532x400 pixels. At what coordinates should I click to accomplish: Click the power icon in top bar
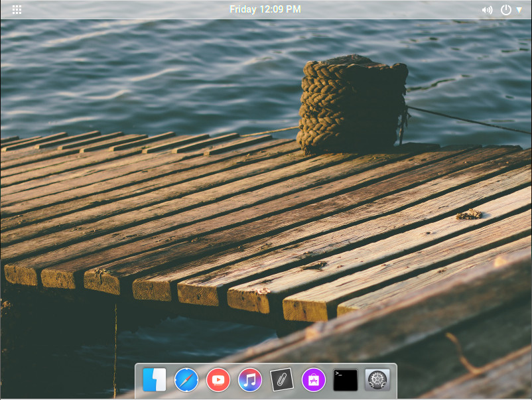coord(506,10)
